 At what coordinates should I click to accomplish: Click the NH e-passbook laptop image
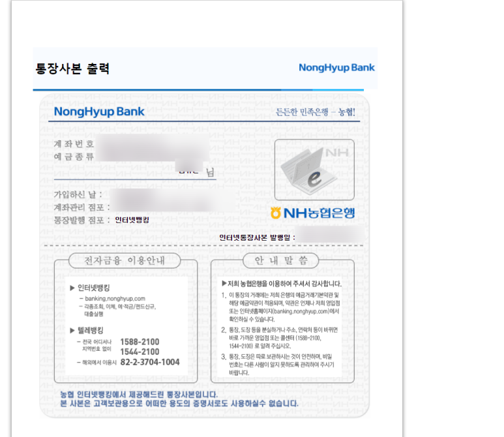(314, 170)
